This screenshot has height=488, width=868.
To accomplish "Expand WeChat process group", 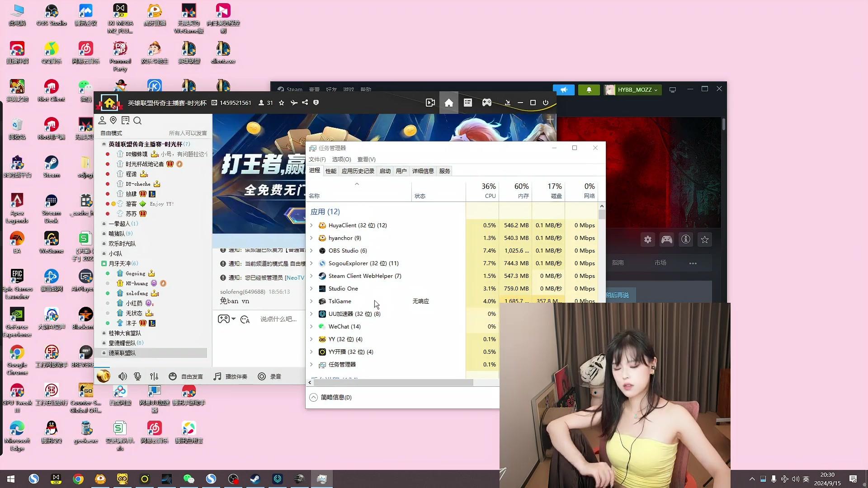I will tap(311, 326).
